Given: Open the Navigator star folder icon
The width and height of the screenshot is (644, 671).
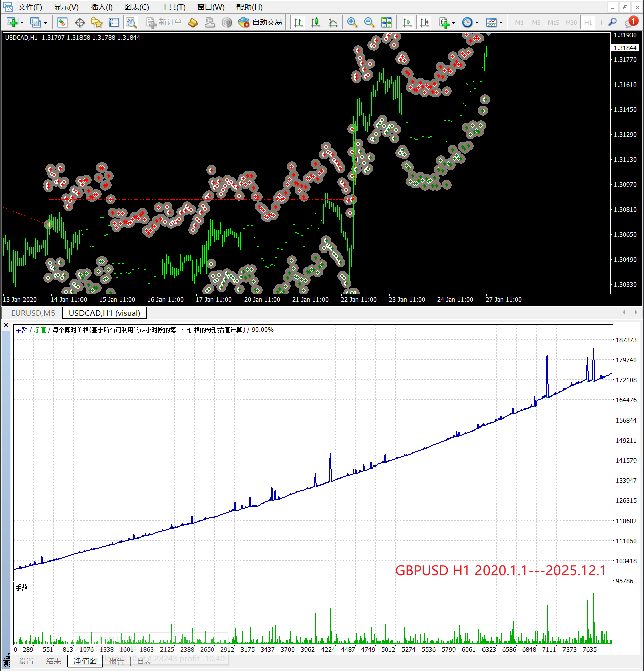Looking at the screenshot, I should tap(97, 22).
